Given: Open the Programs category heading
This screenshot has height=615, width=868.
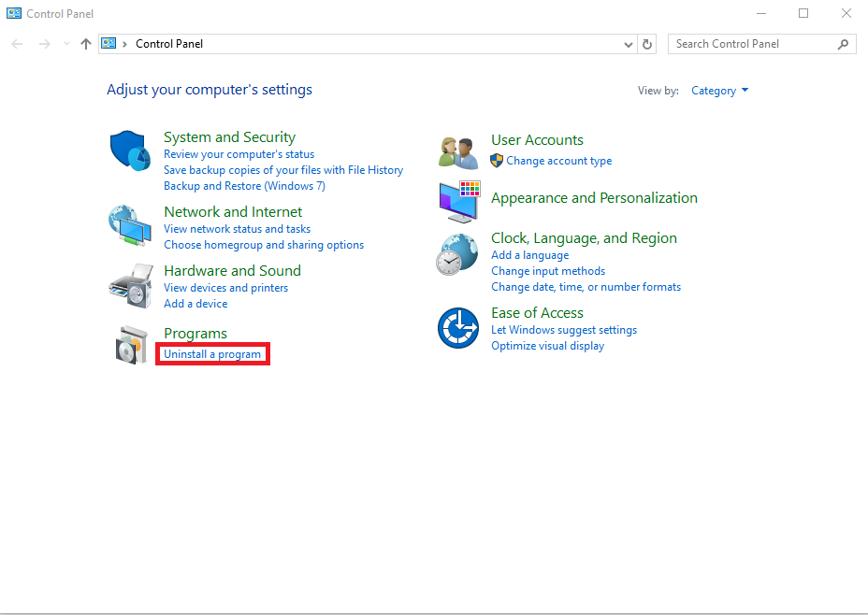Looking at the screenshot, I should pos(195,334).
